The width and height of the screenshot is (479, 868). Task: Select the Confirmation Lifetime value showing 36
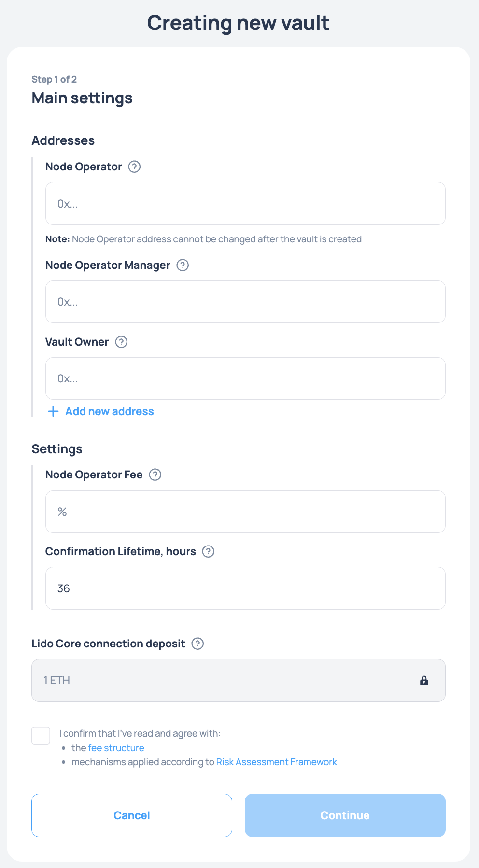pos(245,588)
